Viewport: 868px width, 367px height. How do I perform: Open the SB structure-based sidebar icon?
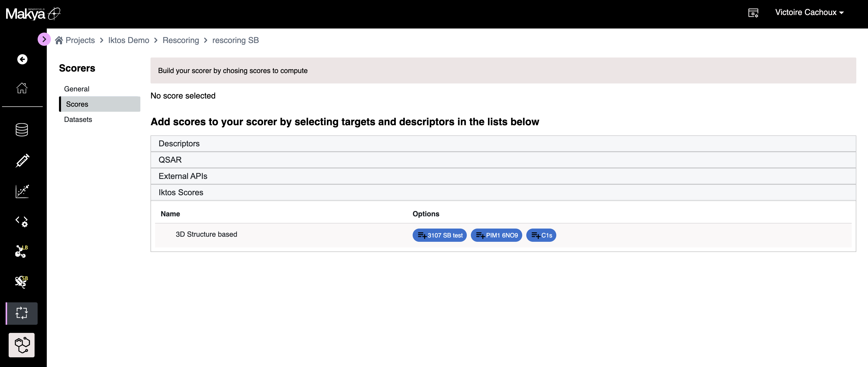coord(22,282)
